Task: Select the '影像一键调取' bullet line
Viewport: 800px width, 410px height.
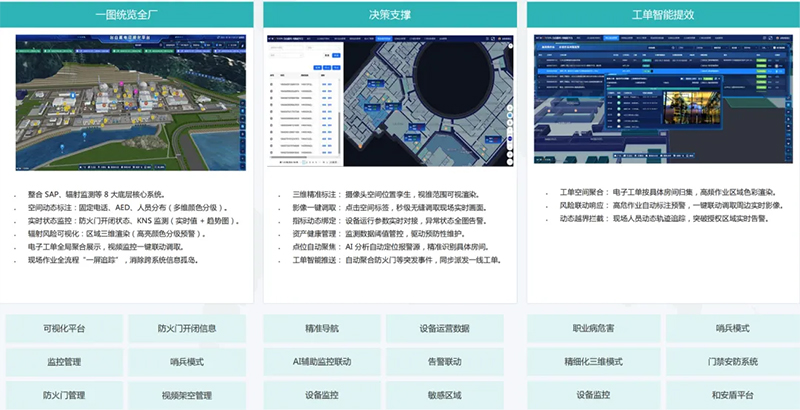Action: point(390,208)
